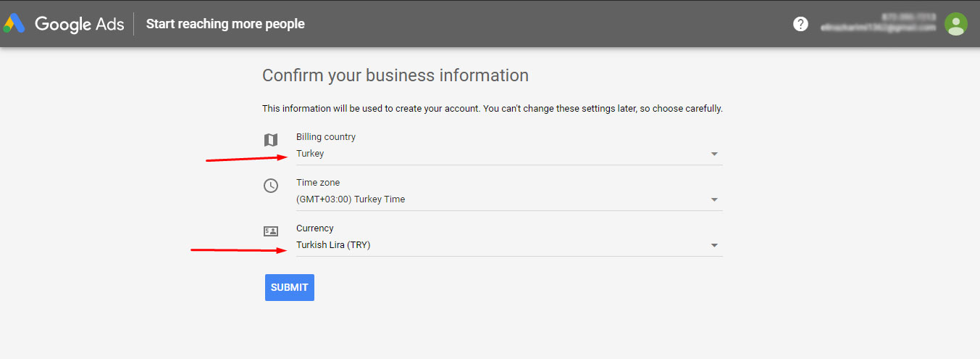Click the Billing country label
This screenshot has height=359, width=980.
point(326,137)
